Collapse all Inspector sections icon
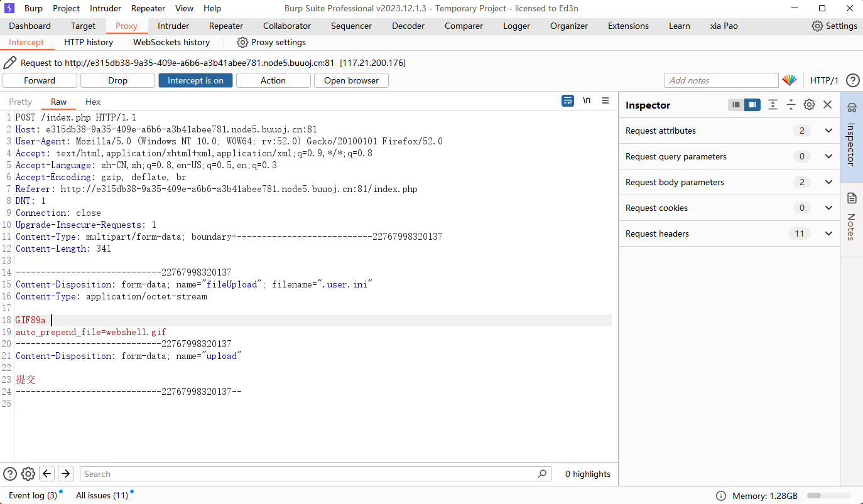863x504 pixels. pyautogui.click(x=791, y=105)
